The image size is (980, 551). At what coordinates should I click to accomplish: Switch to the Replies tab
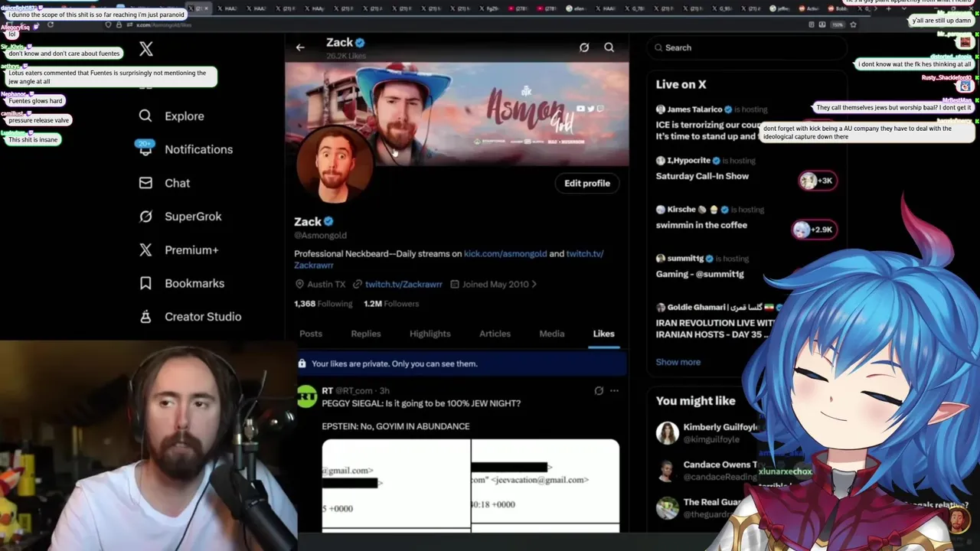[366, 334]
